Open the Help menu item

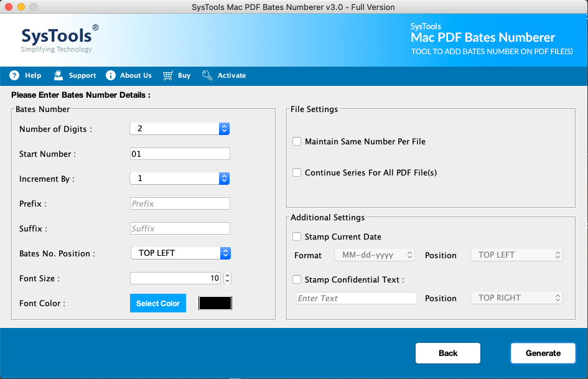coord(26,75)
